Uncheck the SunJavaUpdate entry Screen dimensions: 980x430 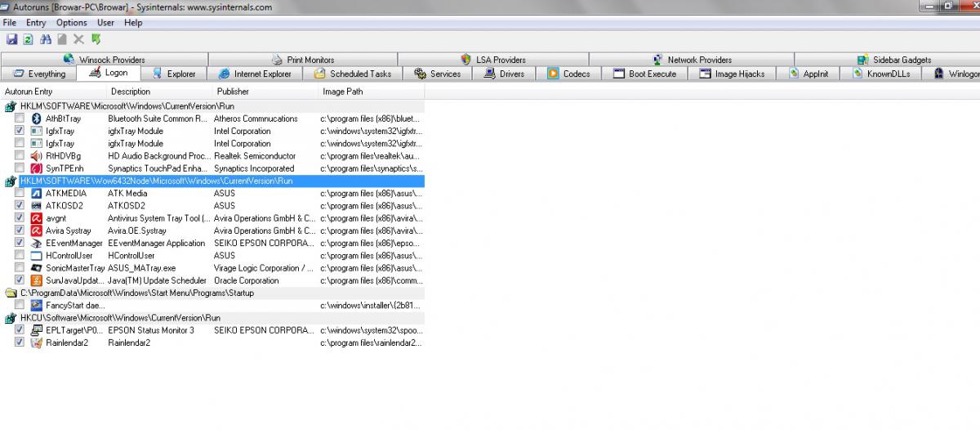pos(20,280)
